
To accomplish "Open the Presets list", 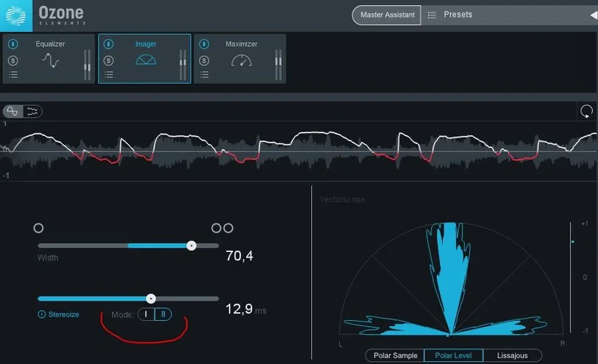I will (457, 15).
